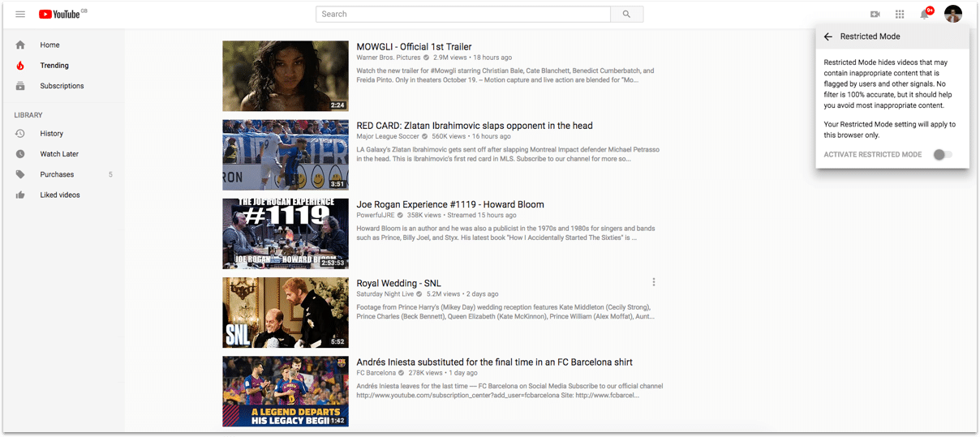Click the Trending flame icon
980x437 pixels.
20,65
